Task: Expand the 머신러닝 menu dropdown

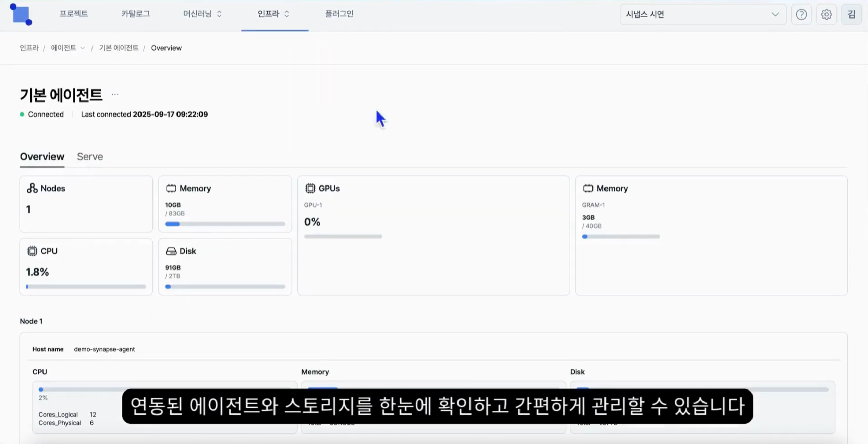Action: click(x=203, y=14)
